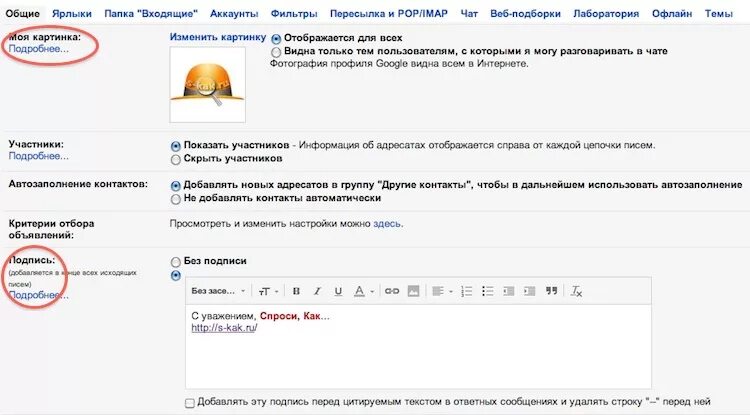The width and height of the screenshot is (750, 415).
Task: Open the 'Чат' tab
Action: [469, 13]
